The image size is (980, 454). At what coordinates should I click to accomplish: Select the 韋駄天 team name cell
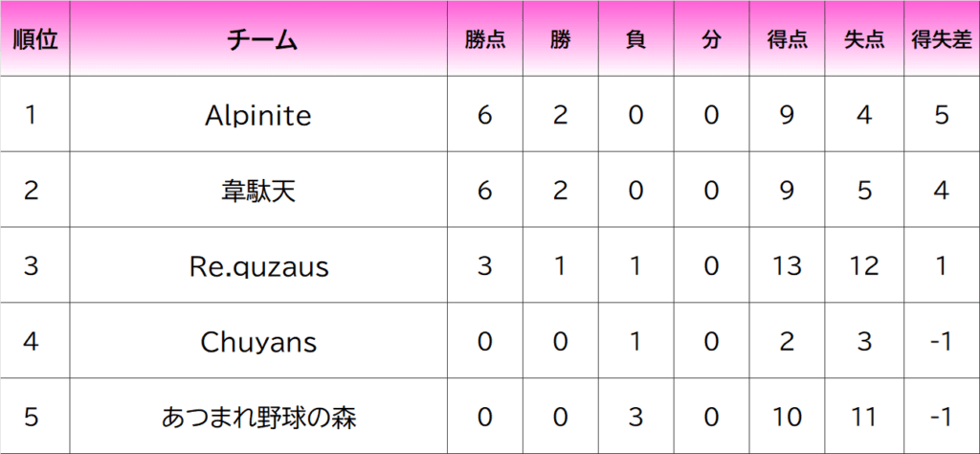pyautogui.click(x=258, y=191)
